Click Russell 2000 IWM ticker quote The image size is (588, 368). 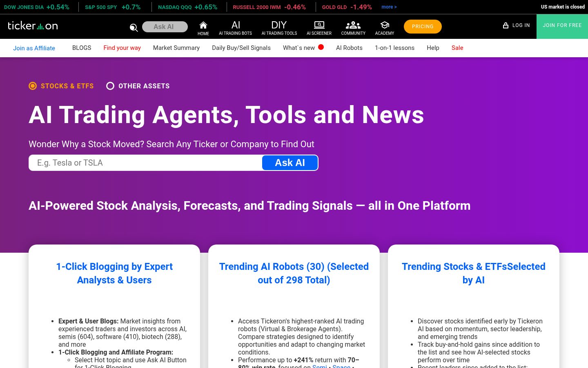coord(269,7)
